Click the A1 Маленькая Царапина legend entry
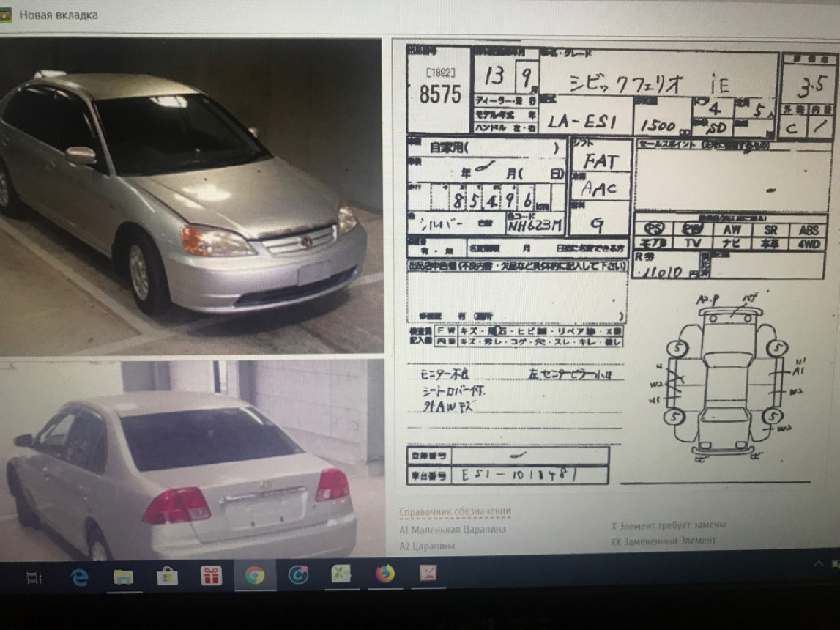 click(x=452, y=529)
